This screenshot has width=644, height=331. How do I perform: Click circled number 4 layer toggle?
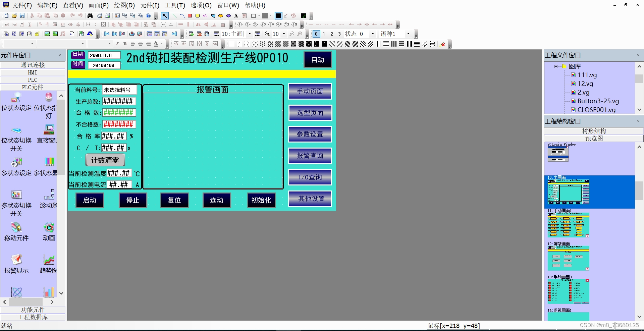263,24
